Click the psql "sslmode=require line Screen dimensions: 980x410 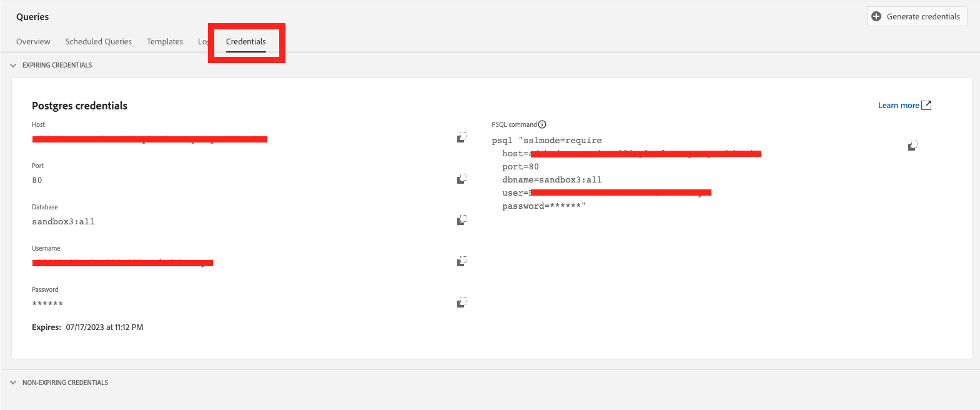coord(547,141)
